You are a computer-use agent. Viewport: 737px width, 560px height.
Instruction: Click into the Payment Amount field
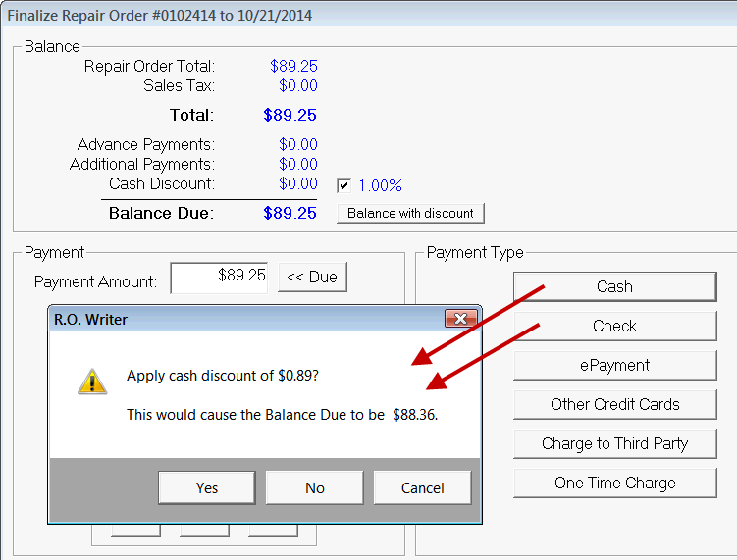(x=220, y=278)
